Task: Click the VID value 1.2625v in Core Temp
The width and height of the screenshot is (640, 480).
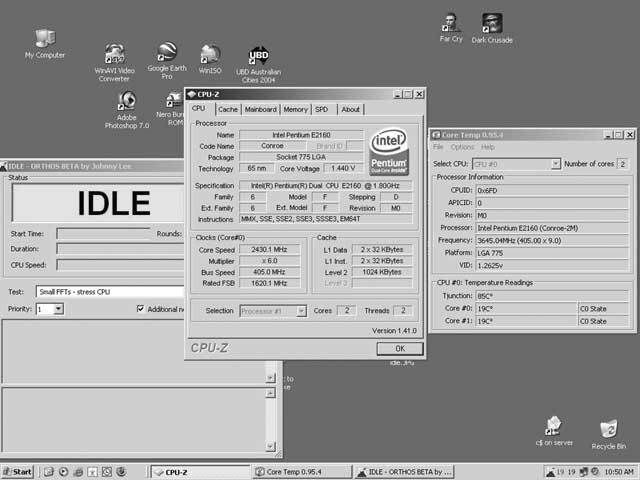Action: coord(552,265)
